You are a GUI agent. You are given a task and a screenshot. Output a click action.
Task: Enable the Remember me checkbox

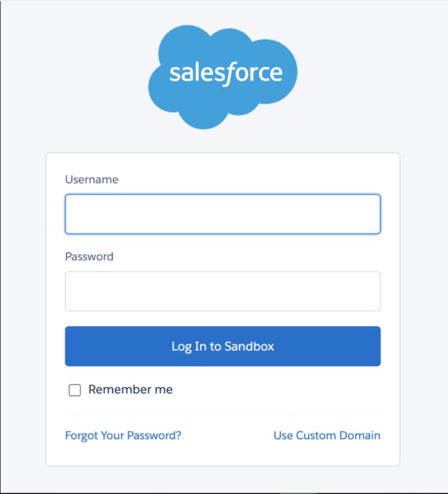pyautogui.click(x=75, y=390)
